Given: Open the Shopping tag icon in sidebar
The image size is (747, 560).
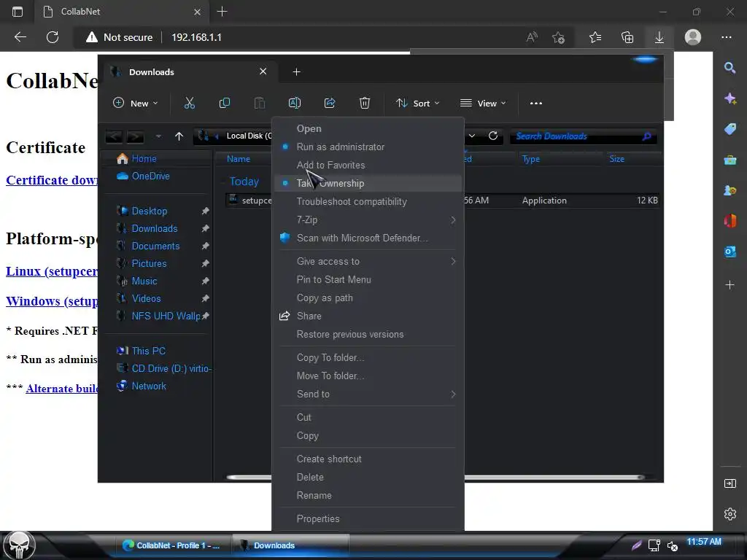Looking at the screenshot, I should [729, 129].
